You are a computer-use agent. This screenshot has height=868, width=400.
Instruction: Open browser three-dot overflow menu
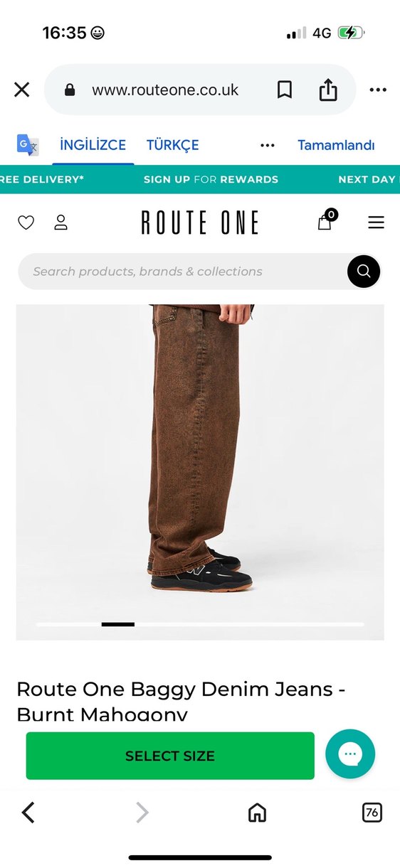pos(378,90)
